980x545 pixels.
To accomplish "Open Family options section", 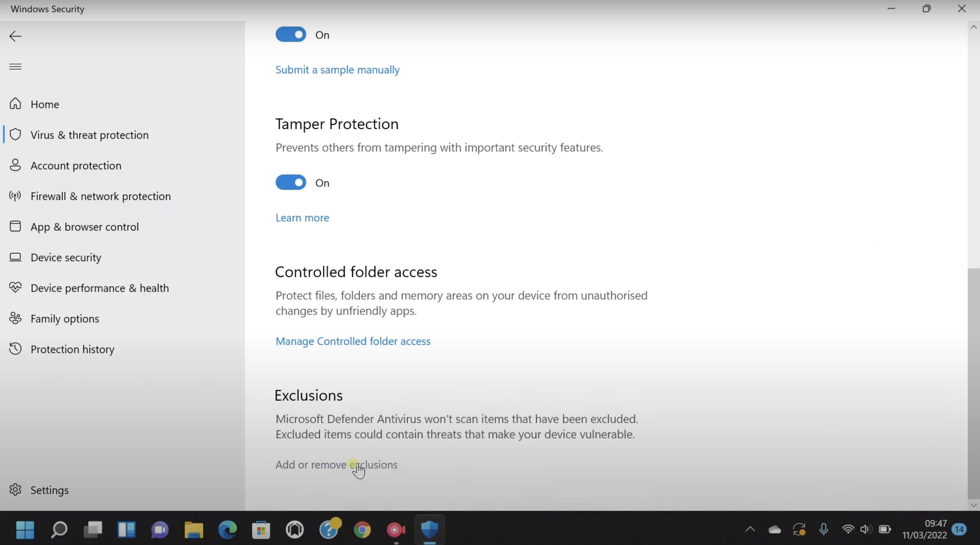I will pyautogui.click(x=65, y=319).
